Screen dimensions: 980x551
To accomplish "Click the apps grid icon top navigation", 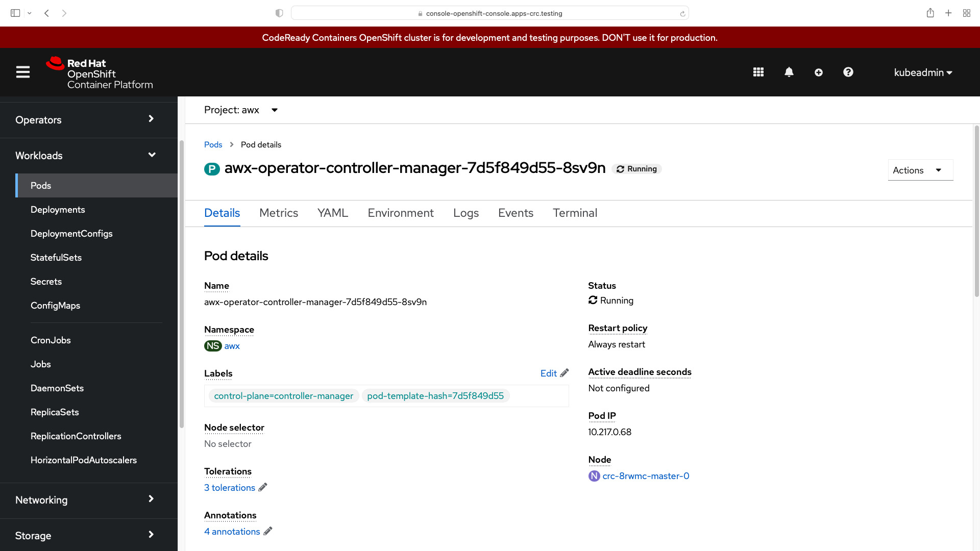I will click(x=758, y=72).
